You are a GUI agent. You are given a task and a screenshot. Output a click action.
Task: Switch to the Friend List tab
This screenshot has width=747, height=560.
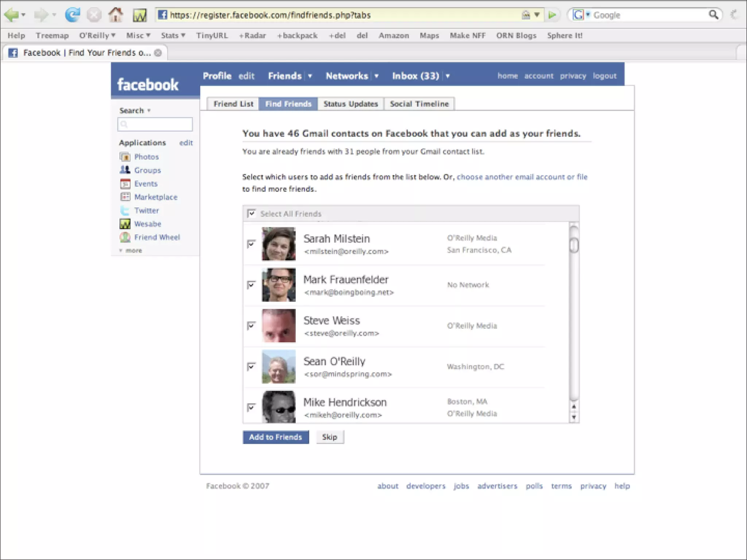(233, 104)
